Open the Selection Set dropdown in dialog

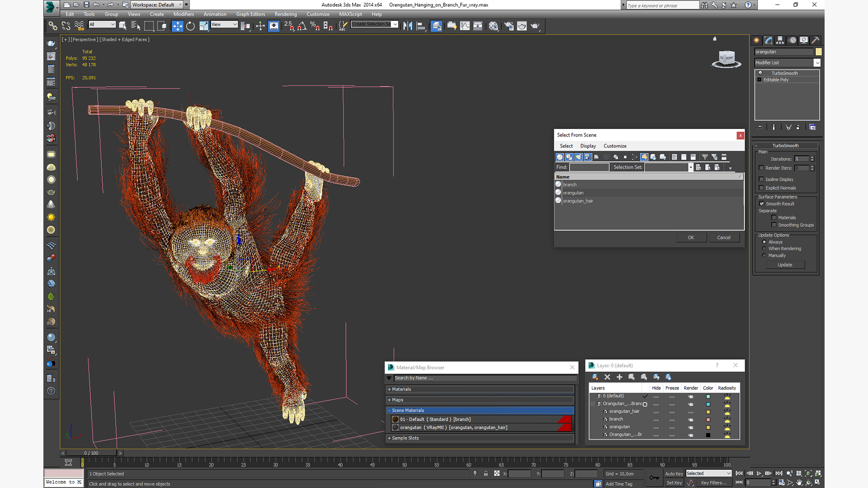click(690, 167)
